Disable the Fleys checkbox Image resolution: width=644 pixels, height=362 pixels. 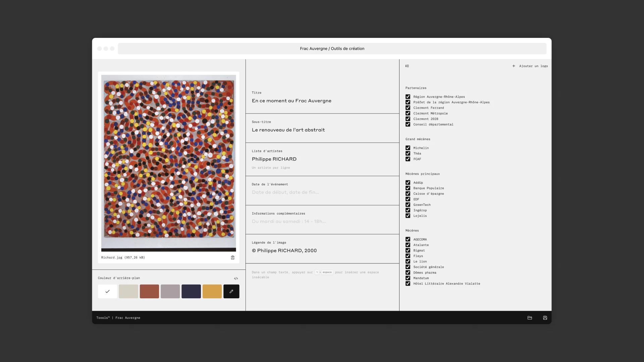[408, 256]
